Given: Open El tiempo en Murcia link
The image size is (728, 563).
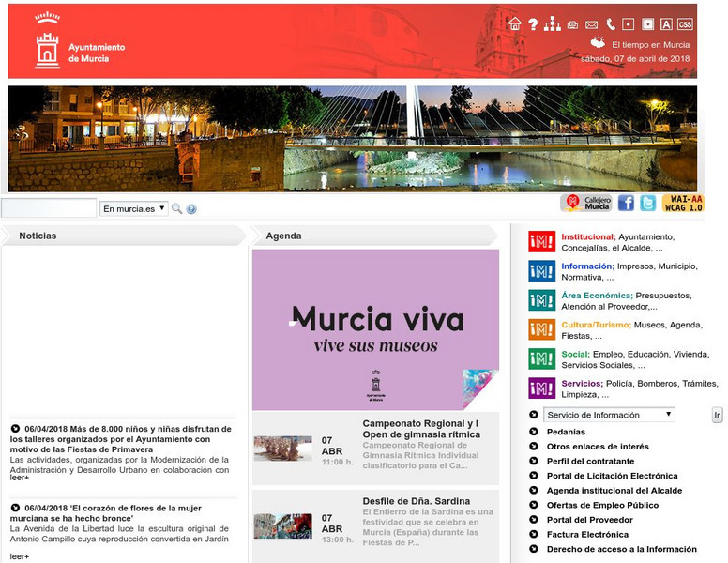Looking at the screenshot, I should 650,45.
